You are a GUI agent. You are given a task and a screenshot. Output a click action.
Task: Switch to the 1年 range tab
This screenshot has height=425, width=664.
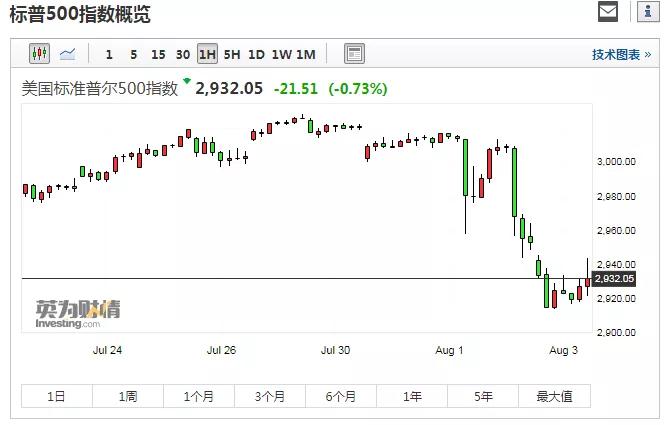click(412, 396)
